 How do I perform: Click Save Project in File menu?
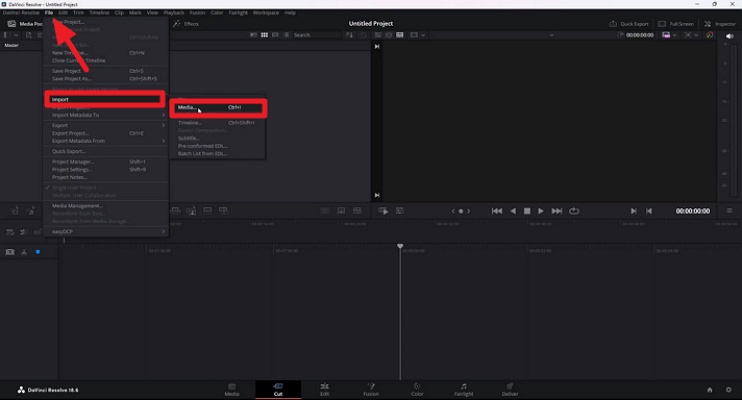106,71
